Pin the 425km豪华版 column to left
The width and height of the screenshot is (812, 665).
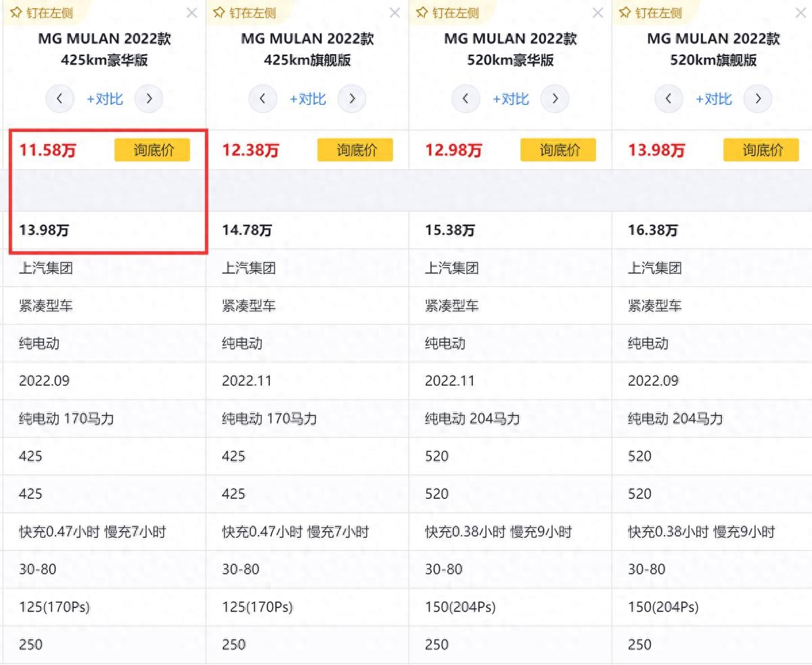(41, 13)
